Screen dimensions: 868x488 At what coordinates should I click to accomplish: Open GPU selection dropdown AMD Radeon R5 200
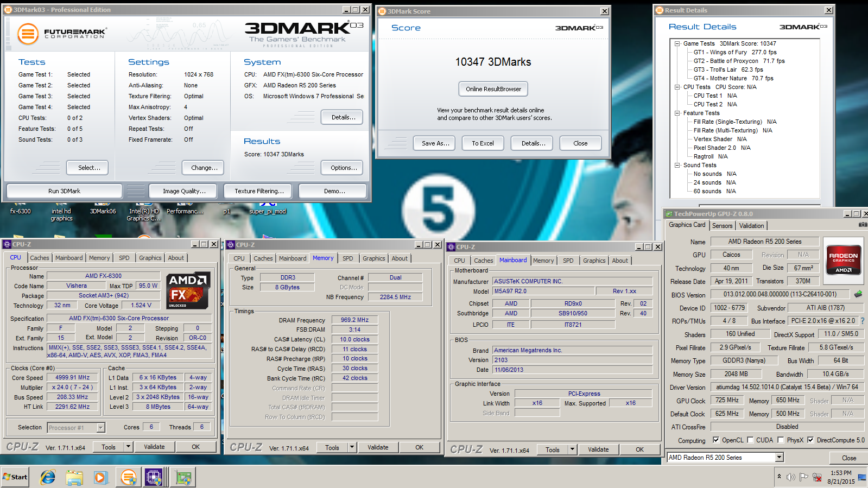pos(780,458)
